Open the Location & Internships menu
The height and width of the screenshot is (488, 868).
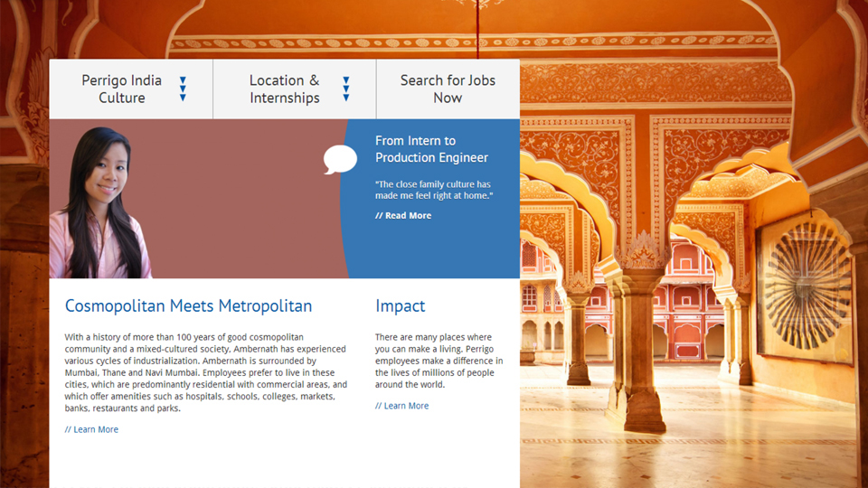(285, 89)
